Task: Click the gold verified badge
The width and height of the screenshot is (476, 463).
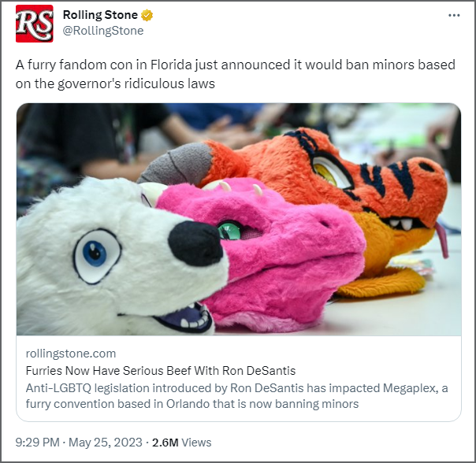Action: (x=147, y=15)
